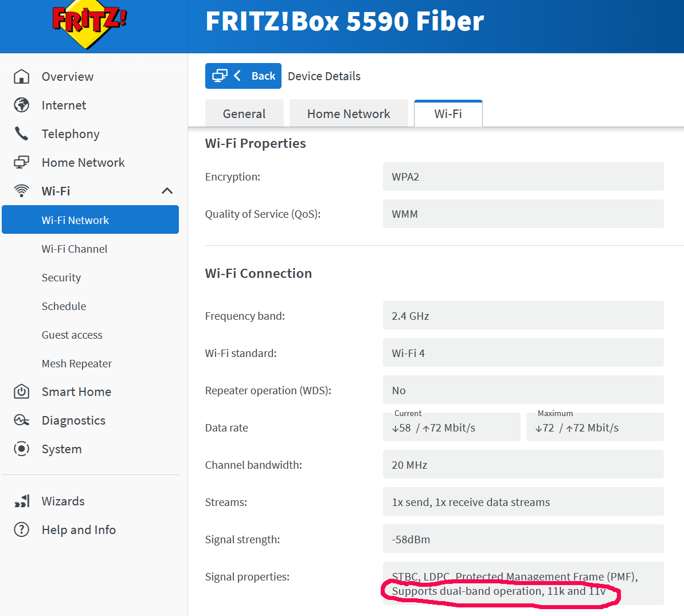Click the 'FRITZ!Box 5590 Fiber' header title

coord(345,21)
